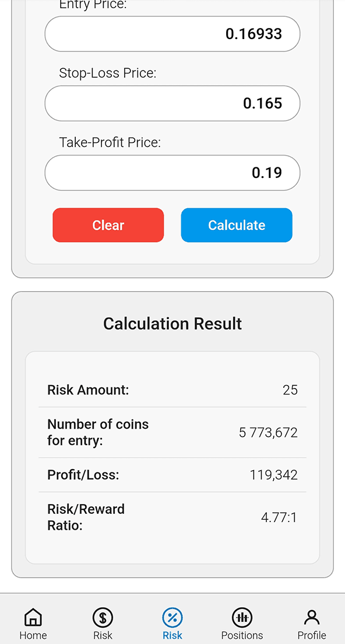345x644 pixels.
Task: Select the Risk/Reward Ratio value
Action: [x=279, y=517]
